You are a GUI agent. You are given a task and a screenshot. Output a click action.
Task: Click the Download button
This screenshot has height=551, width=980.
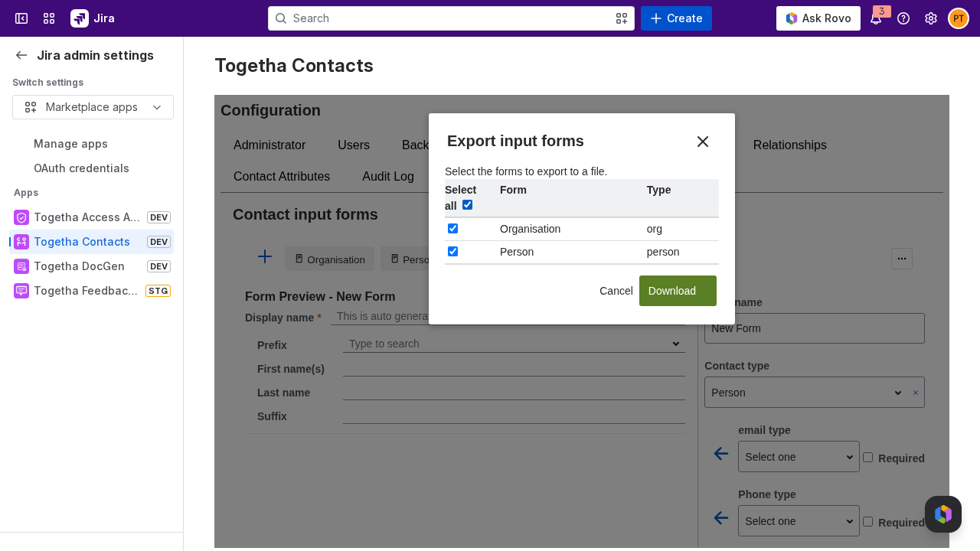[678, 291]
